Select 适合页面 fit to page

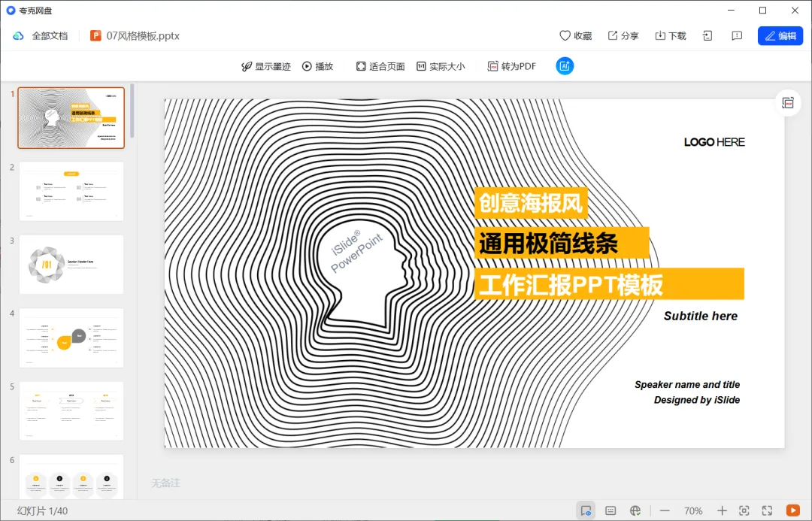pyautogui.click(x=380, y=66)
